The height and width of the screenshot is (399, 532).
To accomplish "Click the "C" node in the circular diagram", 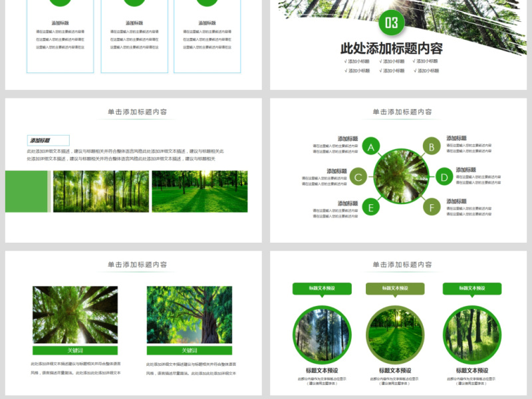I will tap(358, 176).
